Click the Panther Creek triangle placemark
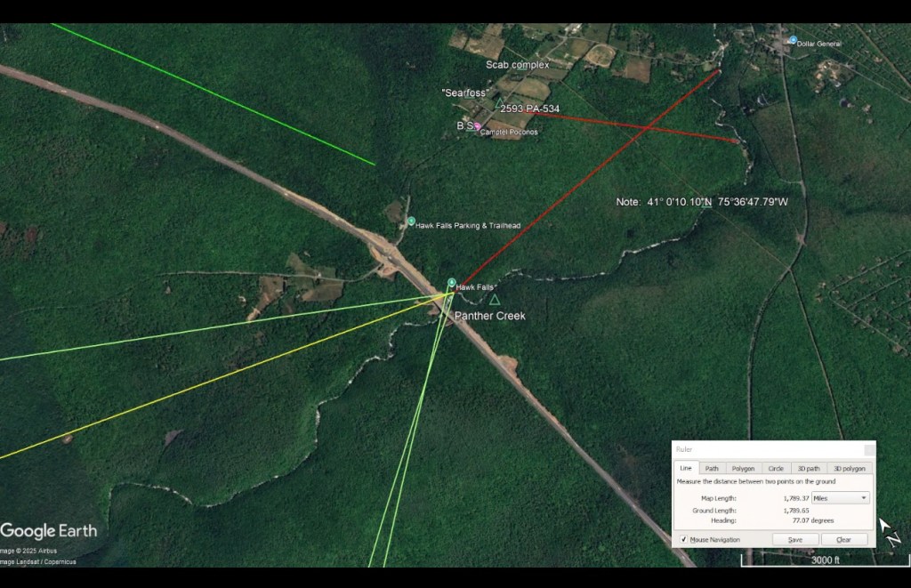 495,300
